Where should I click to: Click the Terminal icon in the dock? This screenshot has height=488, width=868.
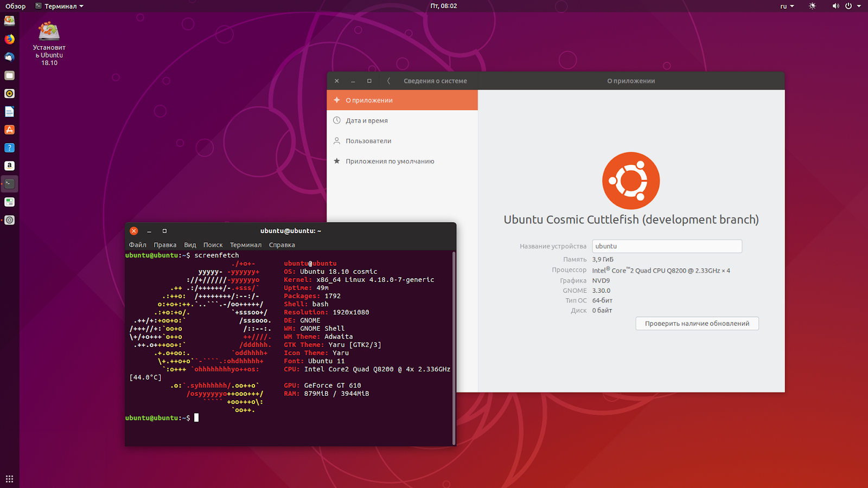pos(9,184)
